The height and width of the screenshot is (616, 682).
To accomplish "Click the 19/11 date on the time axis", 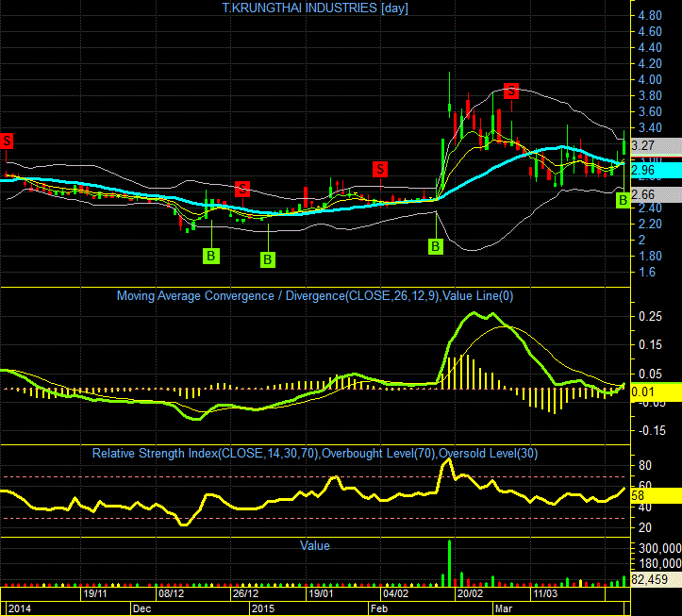I will point(95,593).
